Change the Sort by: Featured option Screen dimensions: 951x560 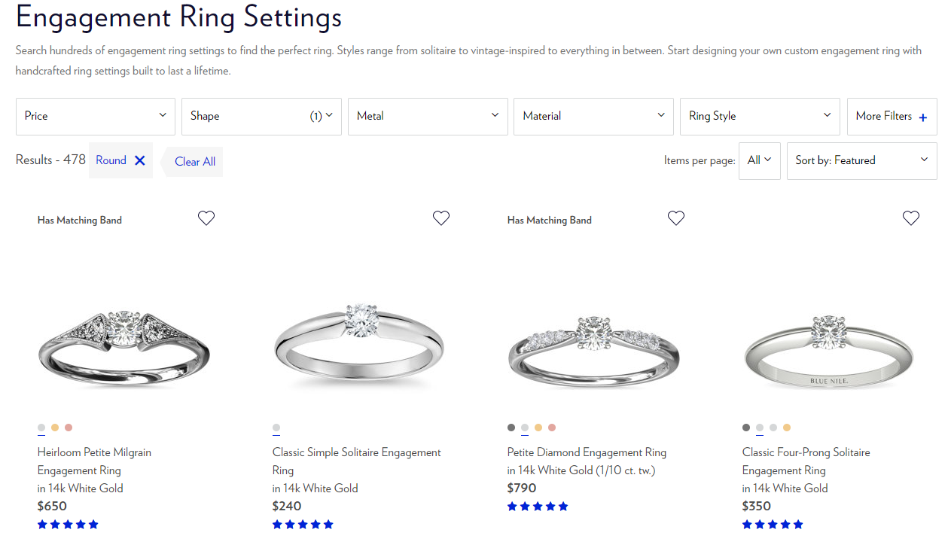(x=861, y=160)
